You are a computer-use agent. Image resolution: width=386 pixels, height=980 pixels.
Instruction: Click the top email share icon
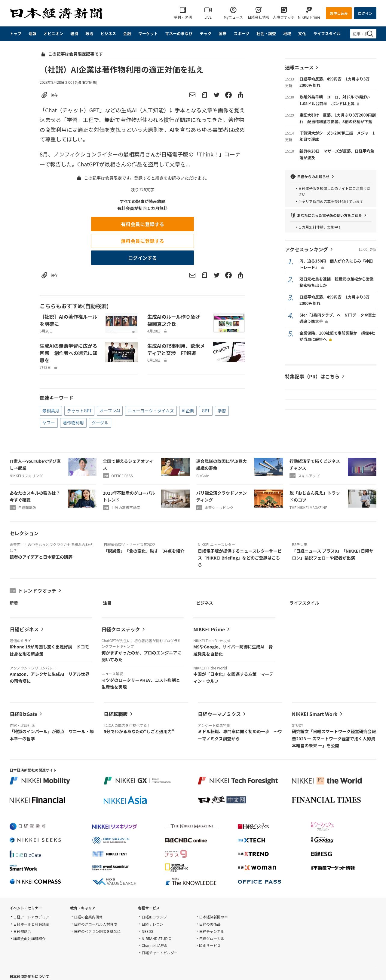192,95
